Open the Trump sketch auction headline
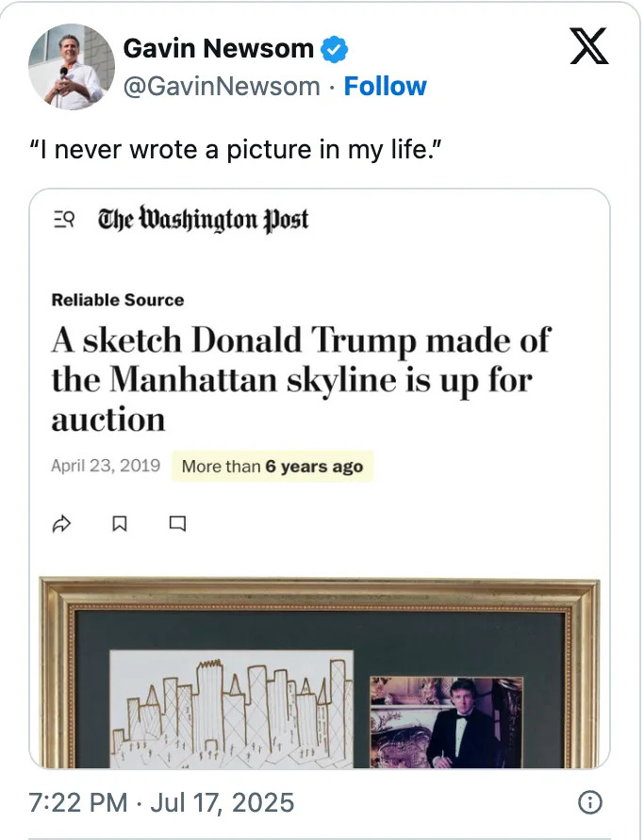This screenshot has width=644, height=840. point(300,379)
